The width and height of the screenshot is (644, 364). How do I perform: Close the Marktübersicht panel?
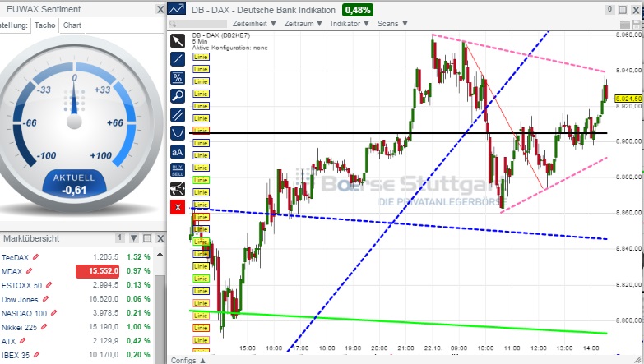pyautogui.click(x=160, y=238)
